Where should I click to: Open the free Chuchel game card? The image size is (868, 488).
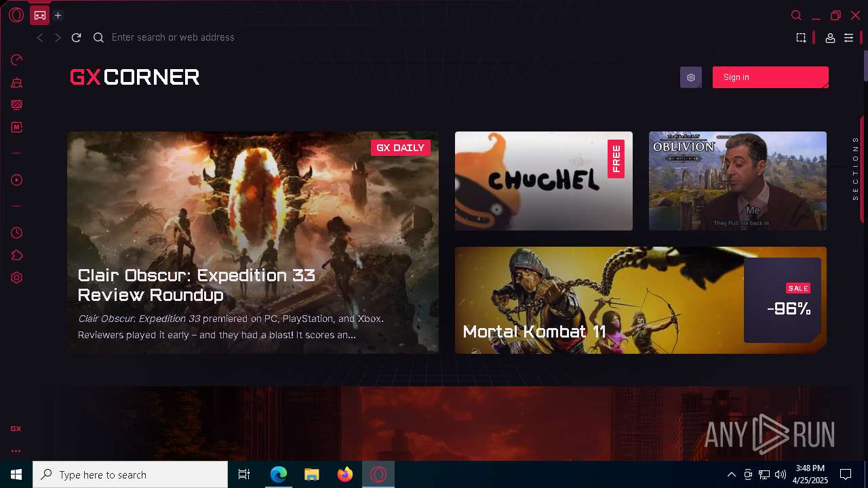544,181
